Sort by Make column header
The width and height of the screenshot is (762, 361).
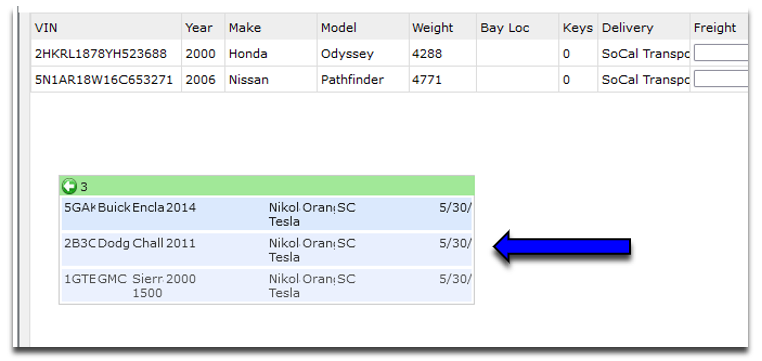point(271,28)
